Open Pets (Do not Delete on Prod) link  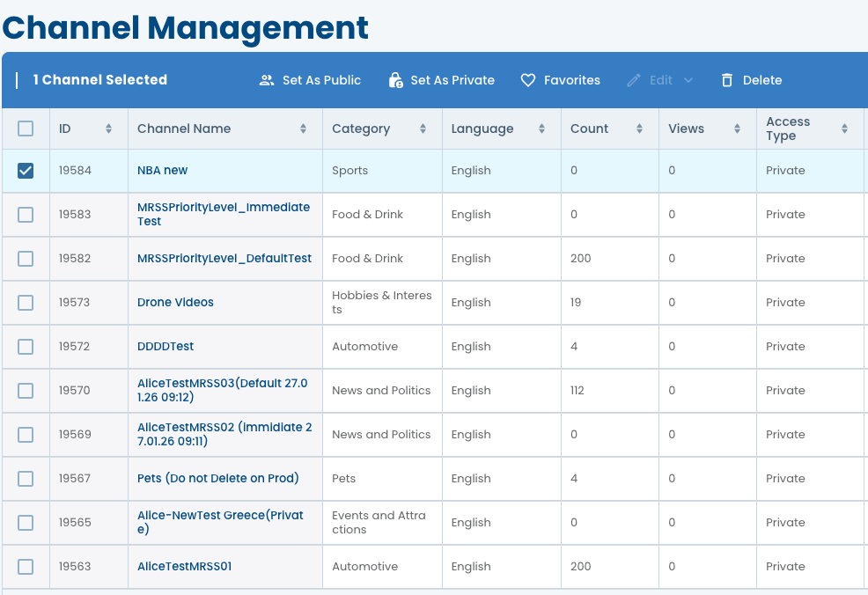[218, 478]
